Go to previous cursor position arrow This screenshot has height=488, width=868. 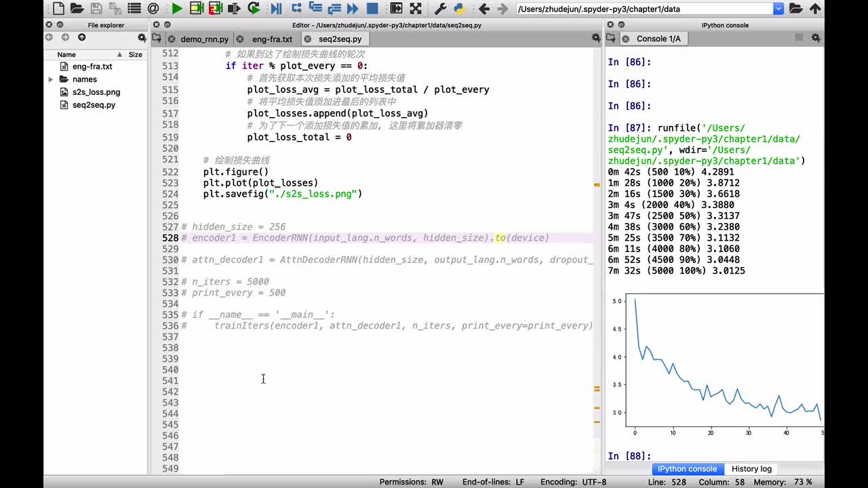484,9
